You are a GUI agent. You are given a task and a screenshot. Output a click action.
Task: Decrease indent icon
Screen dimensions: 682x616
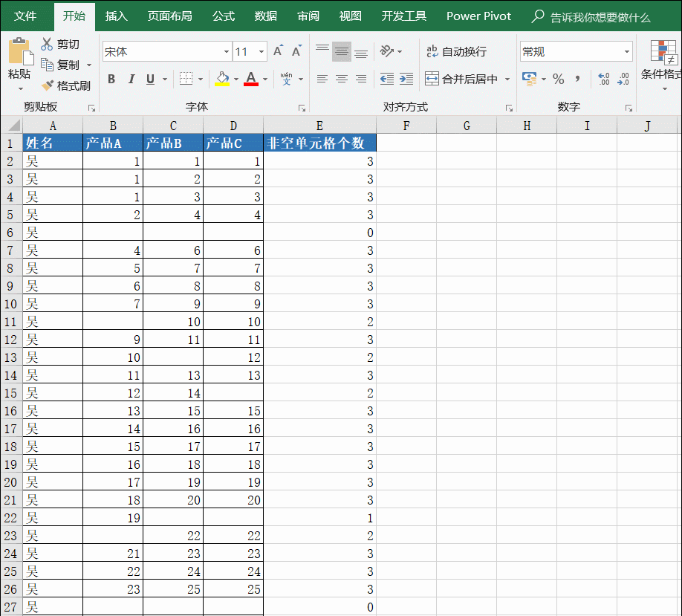tap(386, 79)
